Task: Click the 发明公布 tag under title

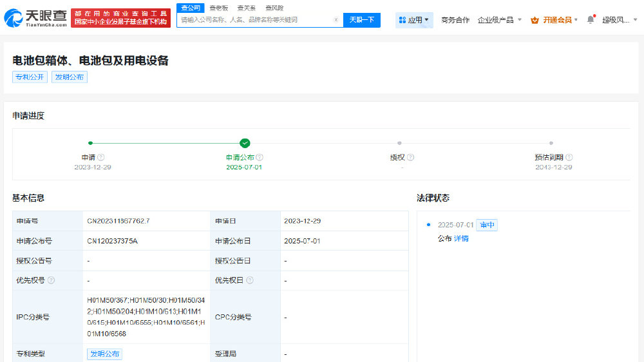Action: (70, 77)
